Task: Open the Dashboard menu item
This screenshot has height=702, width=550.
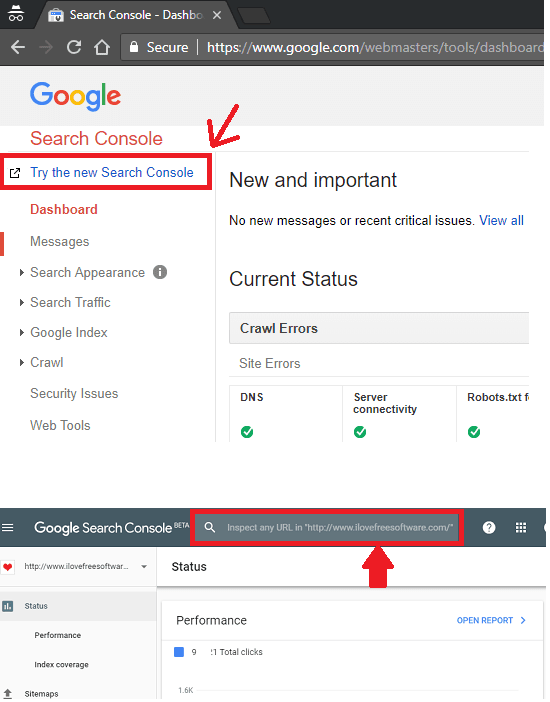Action: (x=64, y=210)
